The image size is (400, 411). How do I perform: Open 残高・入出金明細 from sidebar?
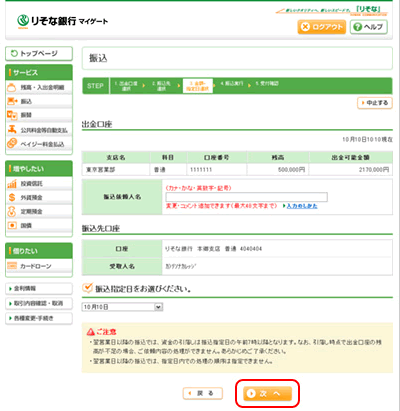[39, 87]
